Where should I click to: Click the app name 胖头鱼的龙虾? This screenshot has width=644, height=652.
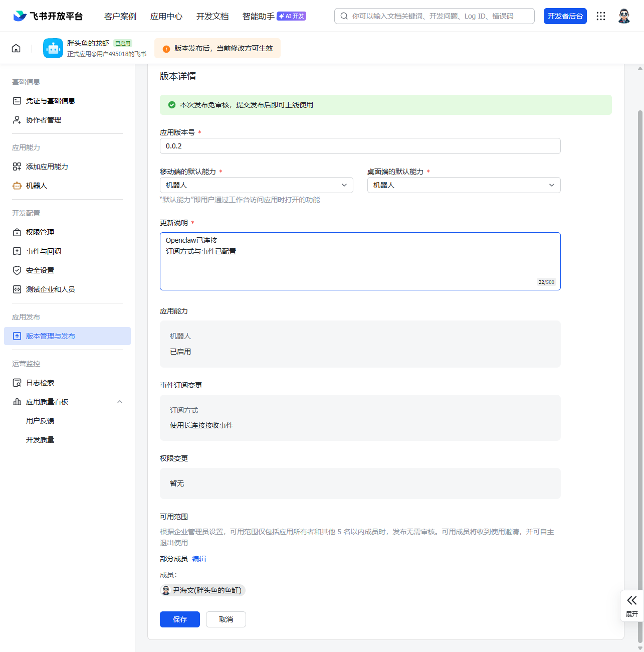point(88,43)
